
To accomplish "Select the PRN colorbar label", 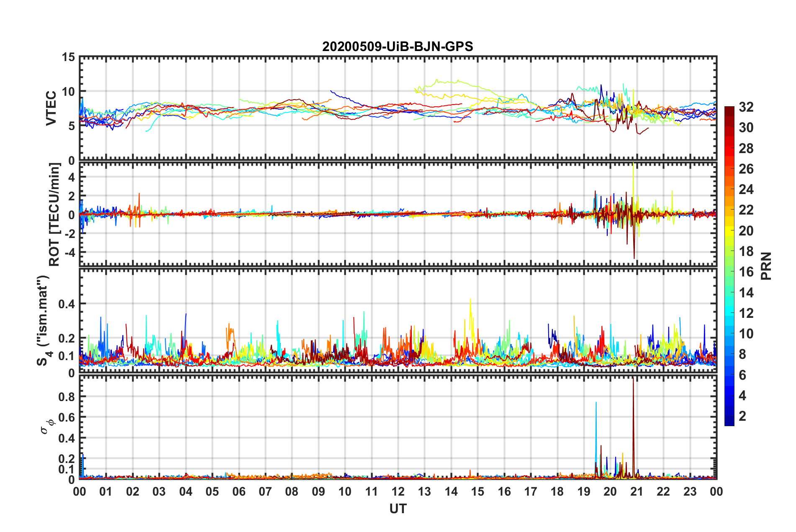I will [x=766, y=266].
